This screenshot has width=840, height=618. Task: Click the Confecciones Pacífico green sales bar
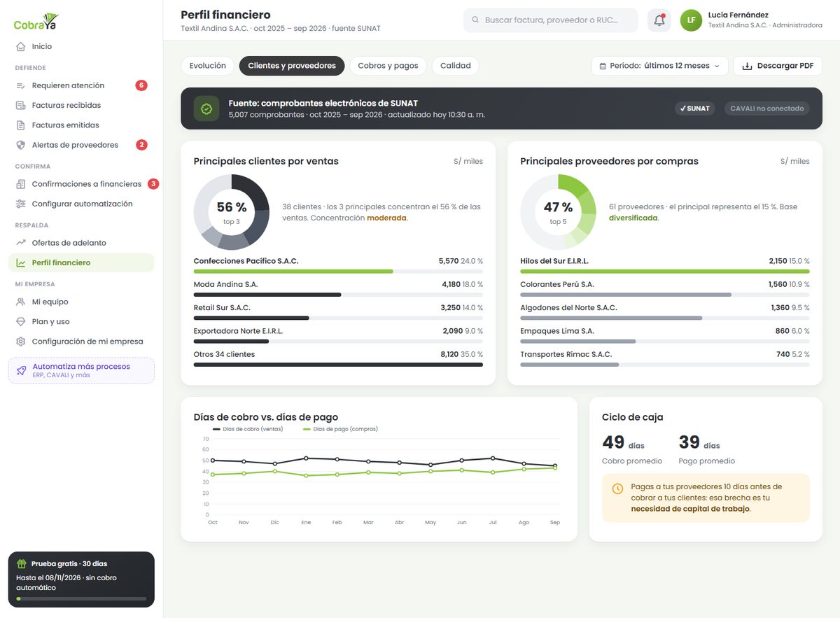(x=293, y=271)
